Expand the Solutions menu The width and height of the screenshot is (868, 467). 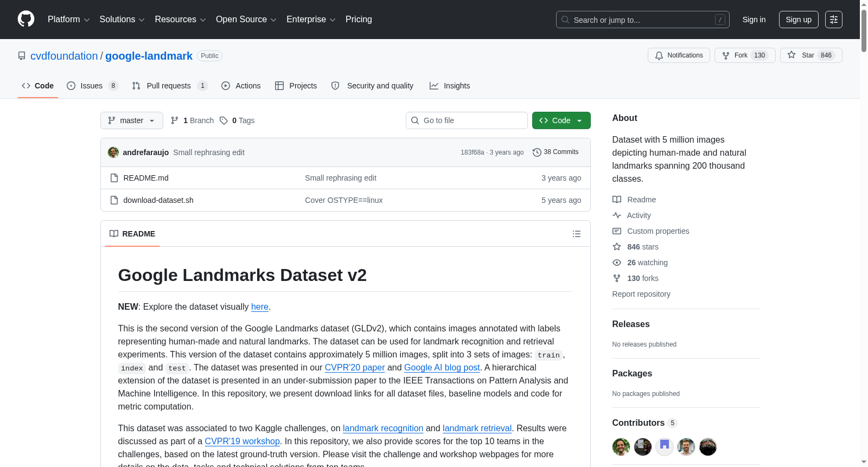pos(122,20)
